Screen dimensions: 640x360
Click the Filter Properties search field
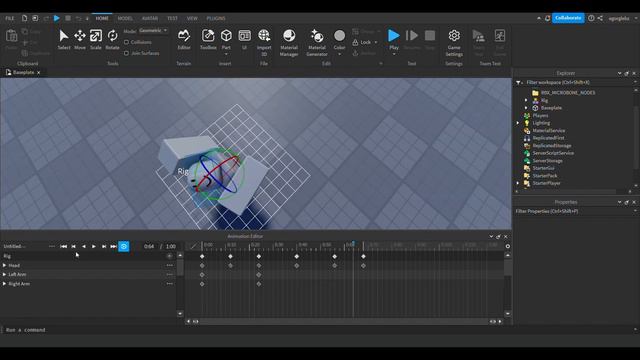[x=573, y=211]
